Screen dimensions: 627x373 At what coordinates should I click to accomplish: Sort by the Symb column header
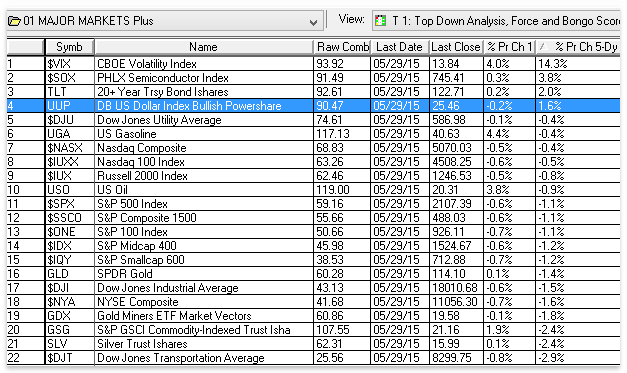point(70,47)
